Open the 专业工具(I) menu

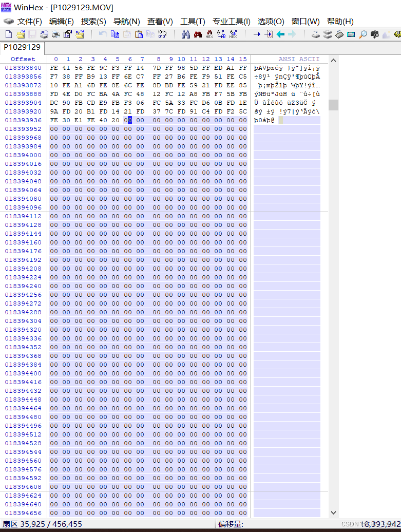click(232, 22)
